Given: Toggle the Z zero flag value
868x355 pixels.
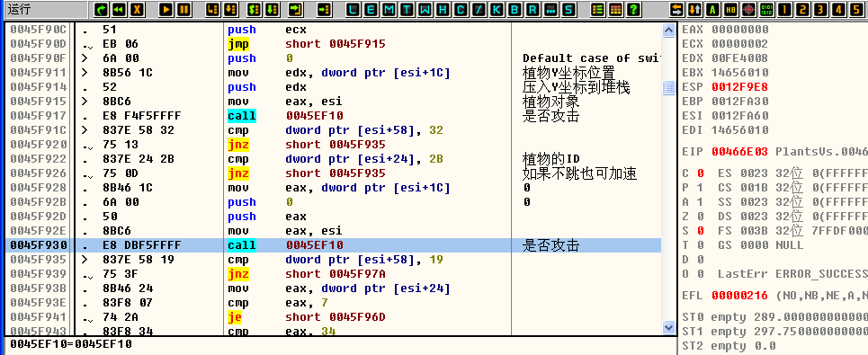Looking at the screenshot, I should (701, 217).
